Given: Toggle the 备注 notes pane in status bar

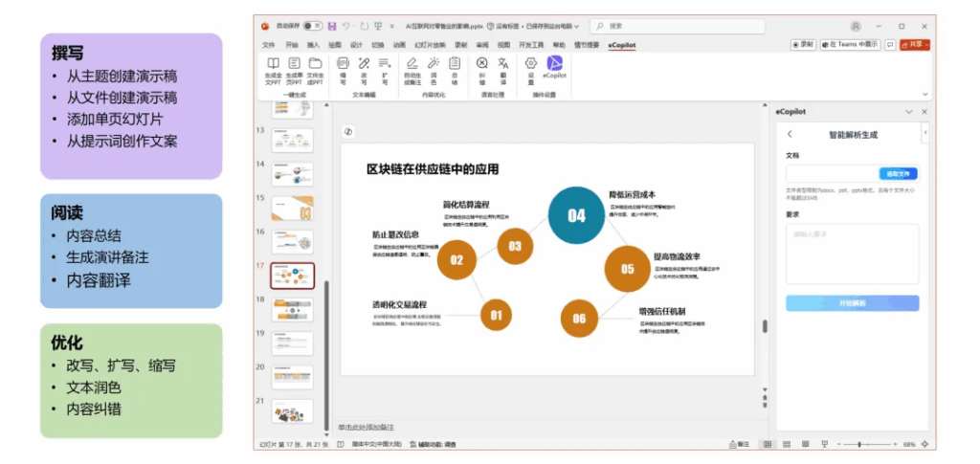Looking at the screenshot, I should (739, 444).
